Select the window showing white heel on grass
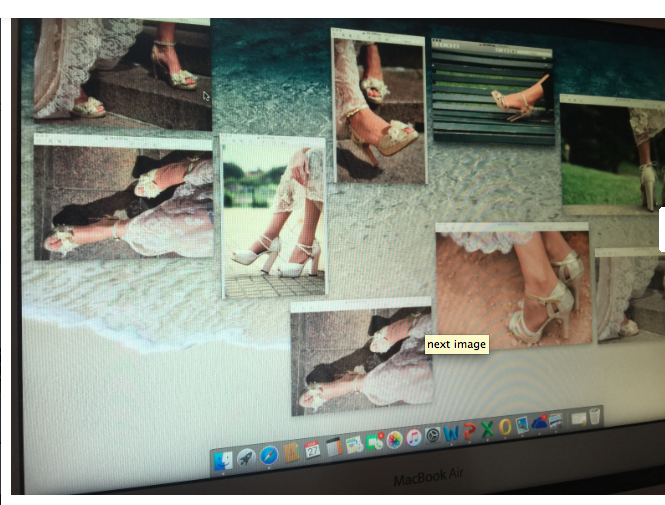The width and height of the screenshot is (665, 505). pos(613,155)
